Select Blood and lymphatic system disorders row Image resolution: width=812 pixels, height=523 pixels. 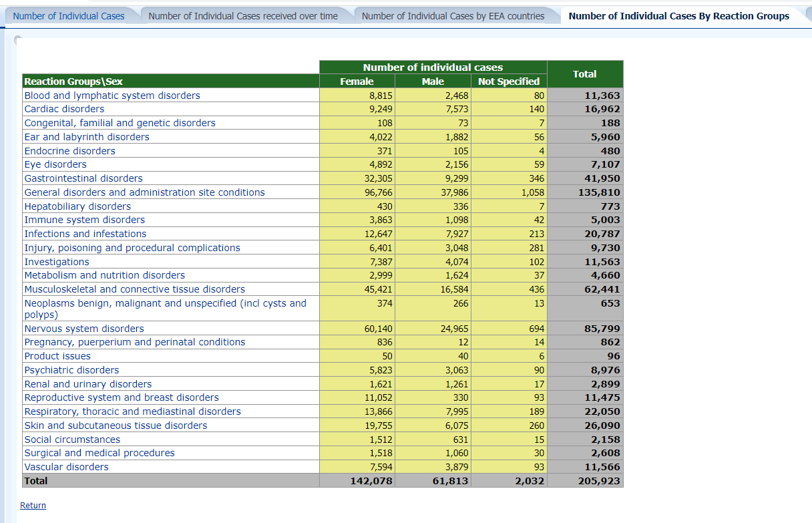[x=112, y=96]
